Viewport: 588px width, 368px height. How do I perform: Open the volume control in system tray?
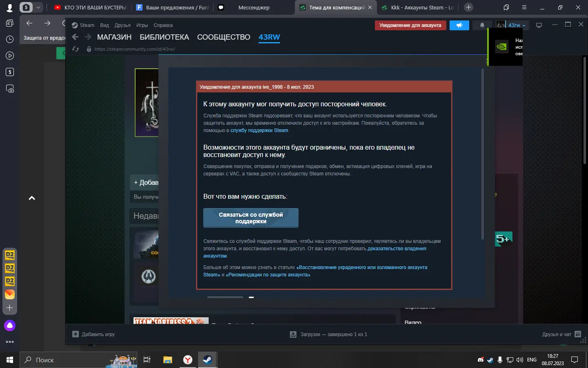pos(519,360)
